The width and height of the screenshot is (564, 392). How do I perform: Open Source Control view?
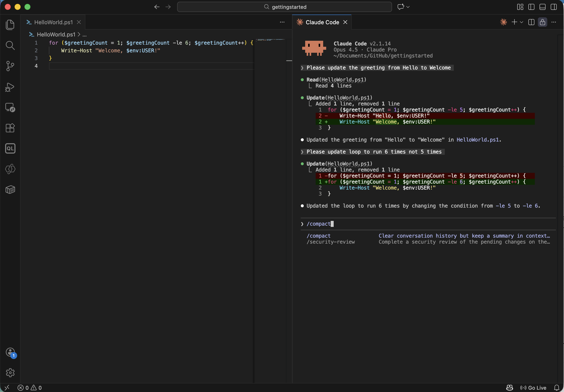coord(10,66)
